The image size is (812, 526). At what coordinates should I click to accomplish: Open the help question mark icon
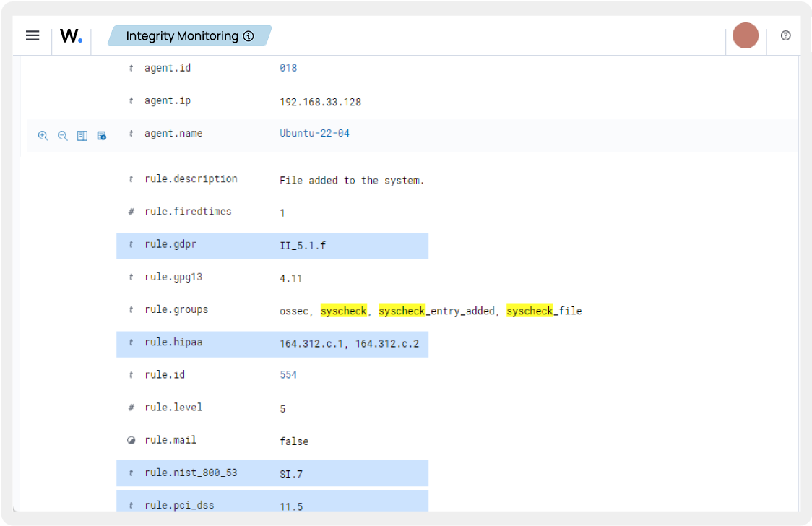785,35
